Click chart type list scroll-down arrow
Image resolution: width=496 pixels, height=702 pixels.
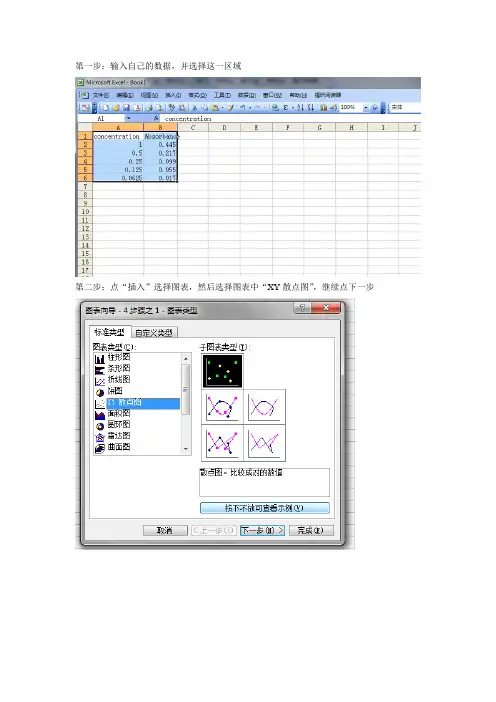186,449
